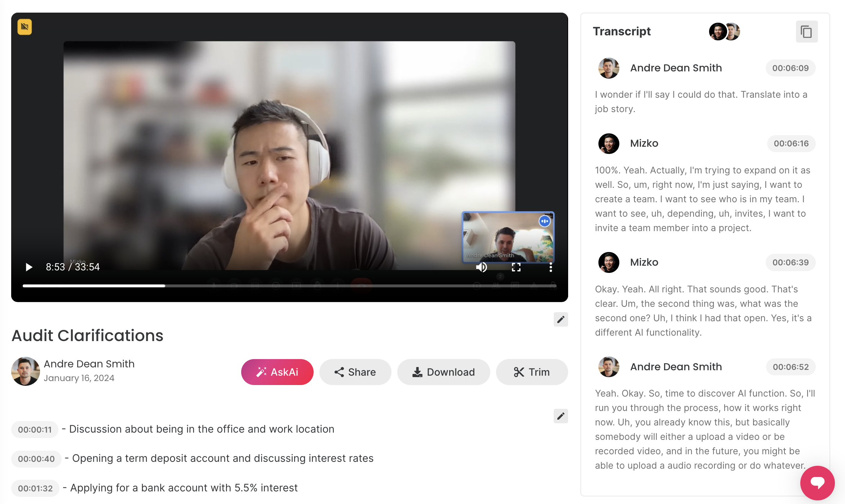This screenshot has width=845, height=504.
Task: Edit the Audit Clarifications title
Action: point(561,319)
